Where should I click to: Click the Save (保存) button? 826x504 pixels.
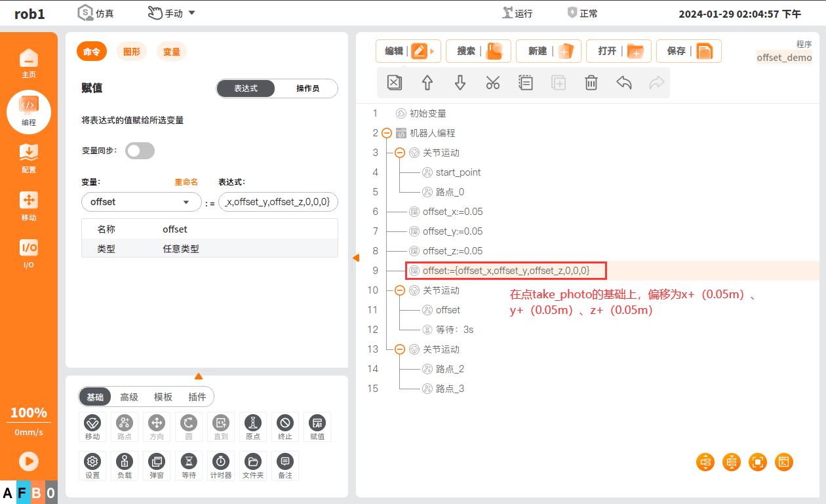(688, 51)
